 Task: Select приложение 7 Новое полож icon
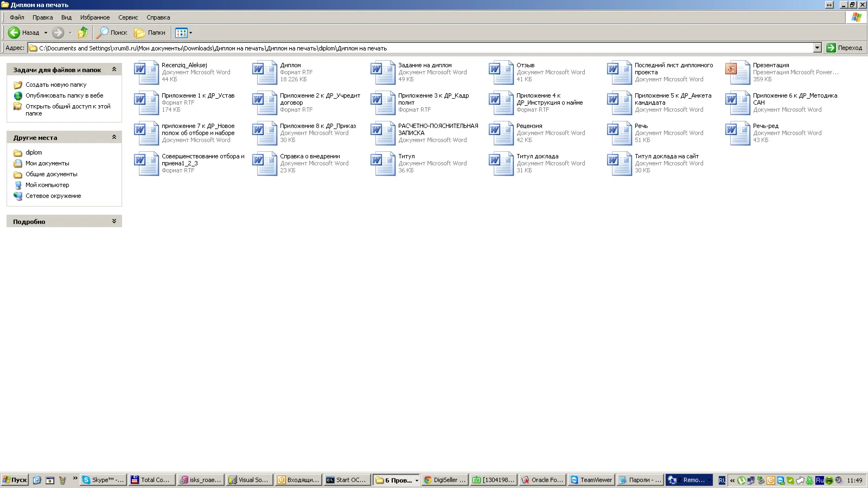[146, 133]
